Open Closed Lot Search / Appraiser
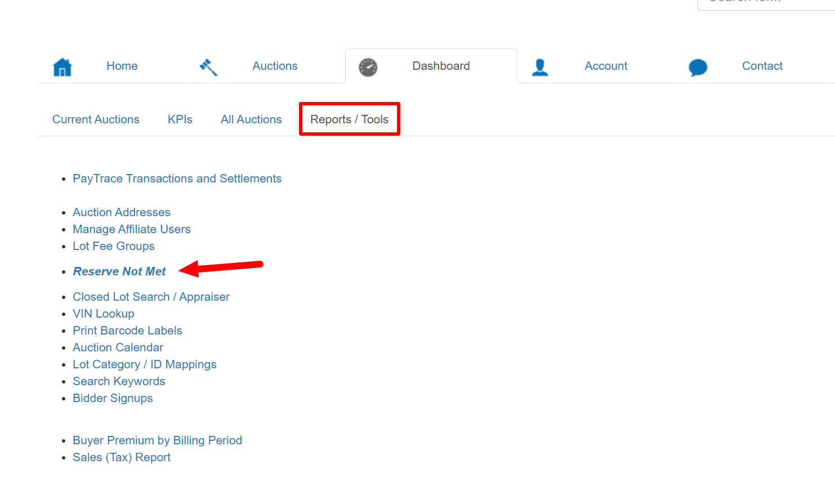This screenshot has height=504, width=835. (x=151, y=297)
